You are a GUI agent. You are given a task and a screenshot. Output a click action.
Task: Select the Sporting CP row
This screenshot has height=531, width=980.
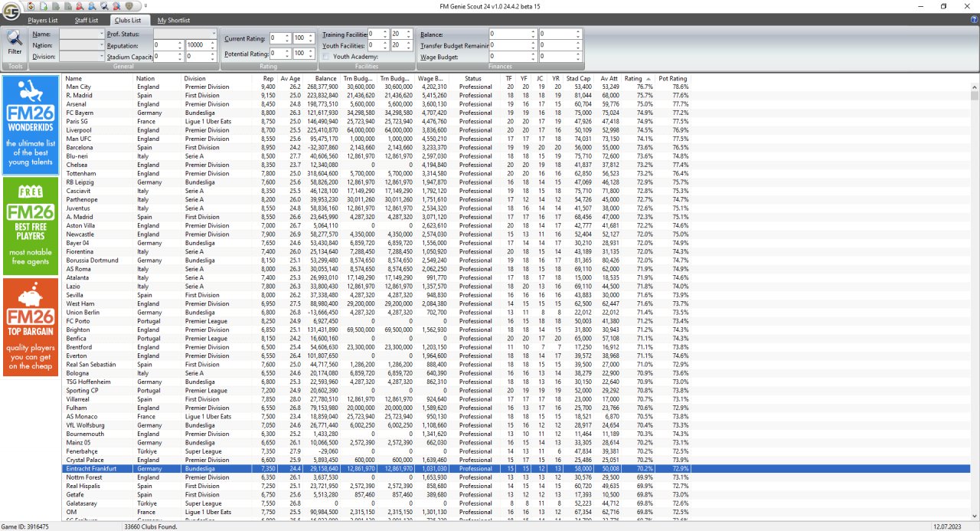(377, 391)
